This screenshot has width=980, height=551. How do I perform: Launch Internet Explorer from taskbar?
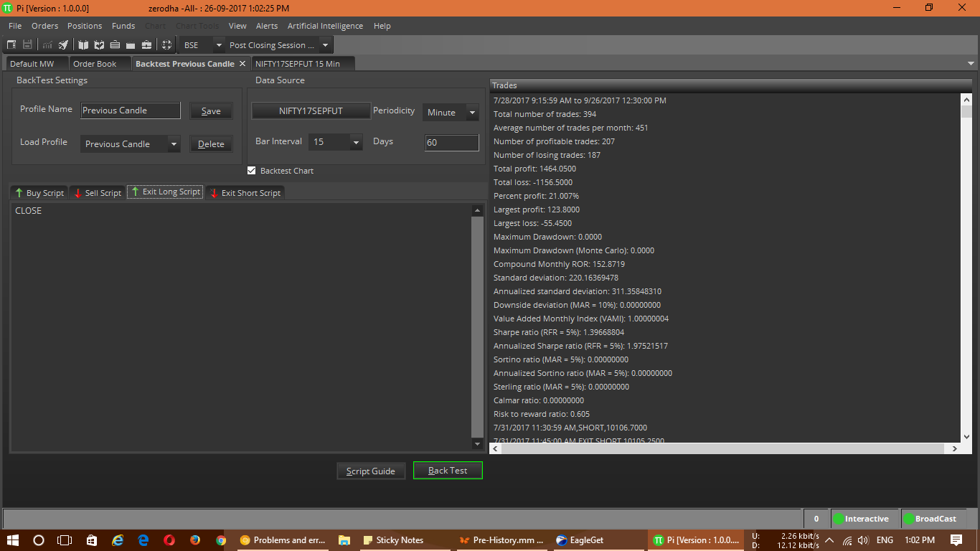click(x=118, y=540)
